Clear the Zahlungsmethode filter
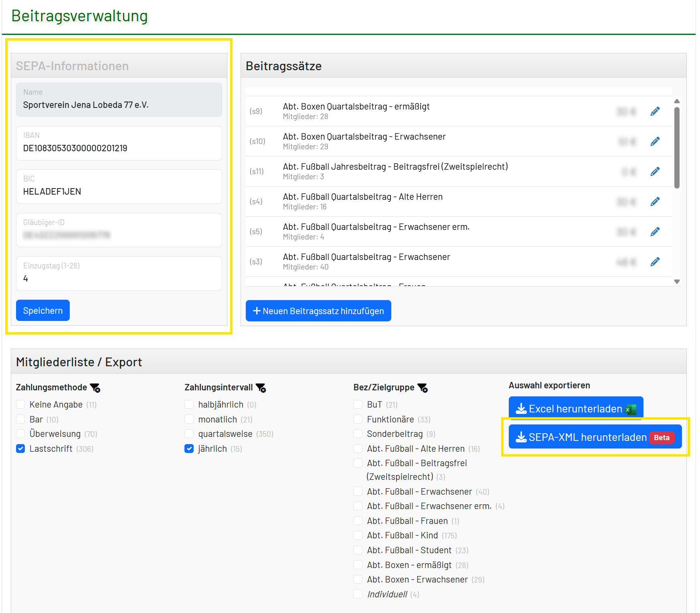The image size is (700, 613). 95,388
